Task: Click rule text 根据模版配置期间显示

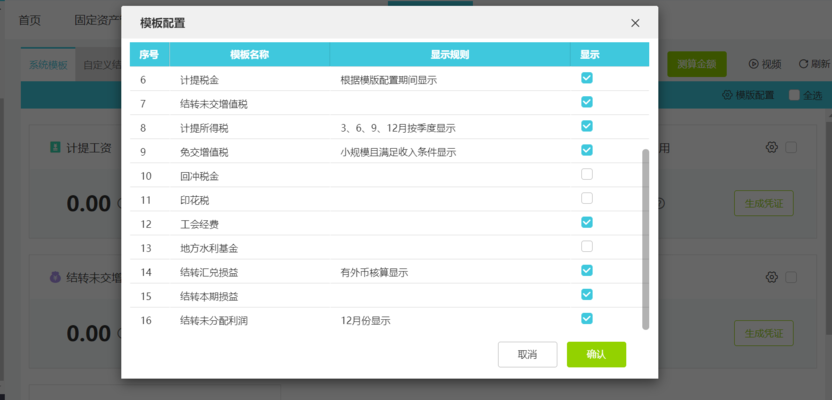Action: point(389,81)
